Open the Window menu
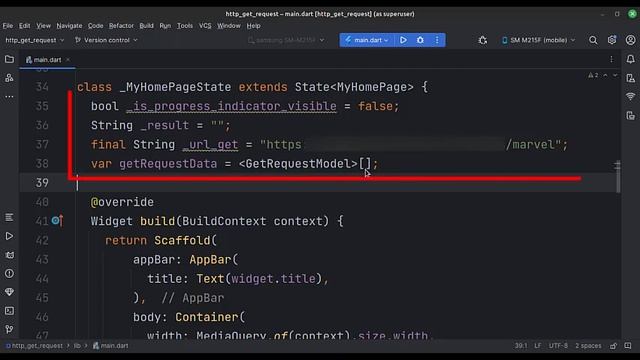This screenshot has width=640, height=360. point(229,26)
